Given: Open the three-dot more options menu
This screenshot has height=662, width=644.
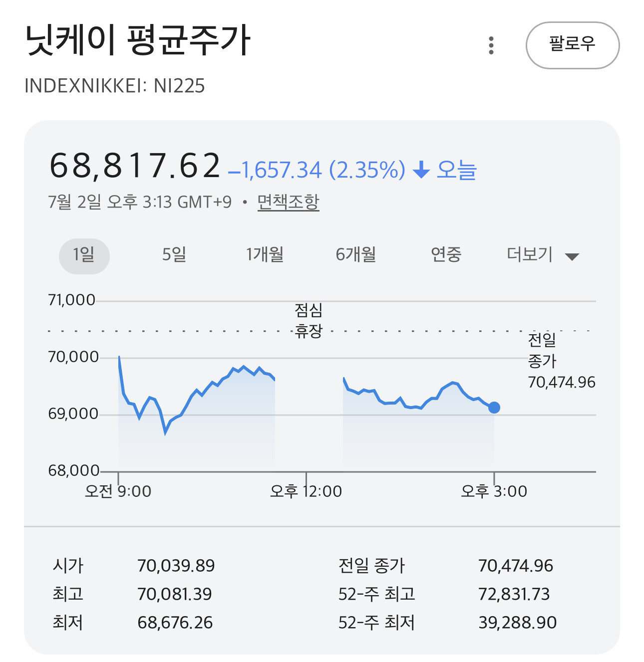Looking at the screenshot, I should tap(491, 45).
